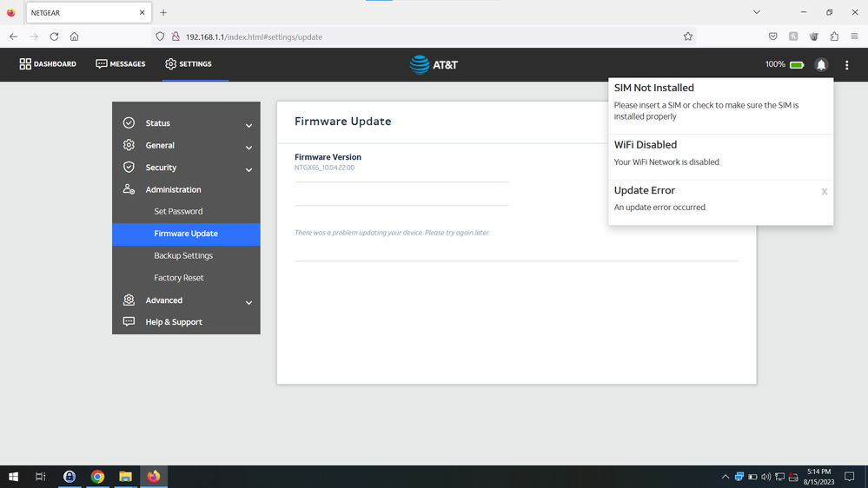Screen dimensions: 868x488
Task: Click the Advanced gear icon in sidebar
Action: tap(129, 300)
